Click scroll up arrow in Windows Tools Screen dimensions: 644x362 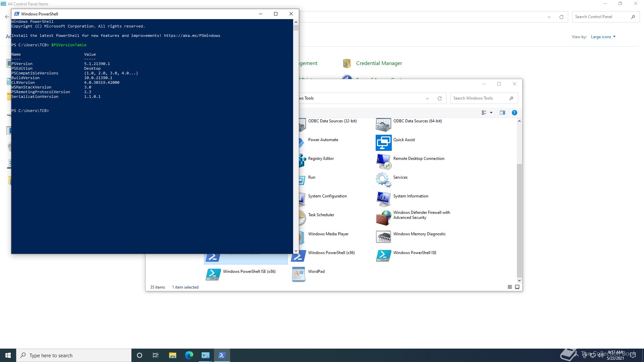[519, 121]
